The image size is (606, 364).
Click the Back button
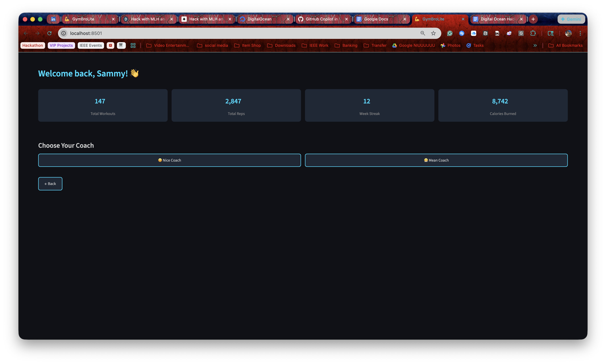point(50,184)
